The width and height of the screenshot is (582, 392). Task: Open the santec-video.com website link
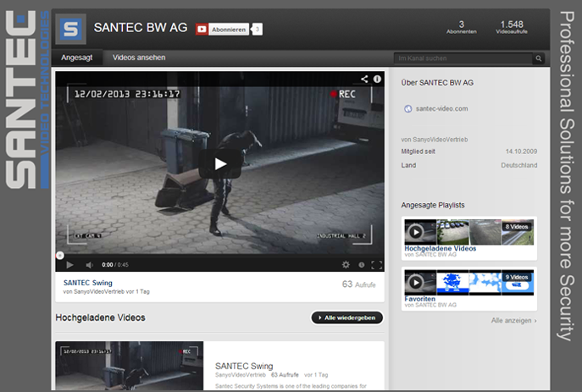click(x=441, y=108)
